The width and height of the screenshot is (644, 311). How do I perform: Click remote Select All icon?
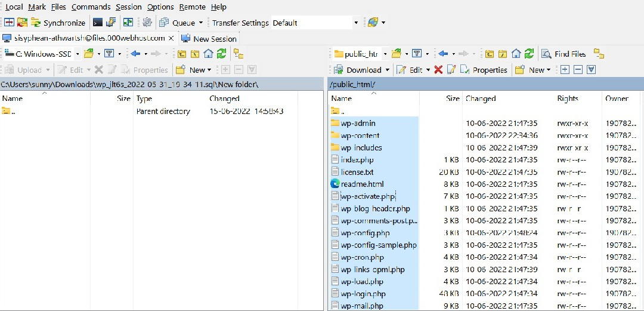(591, 70)
